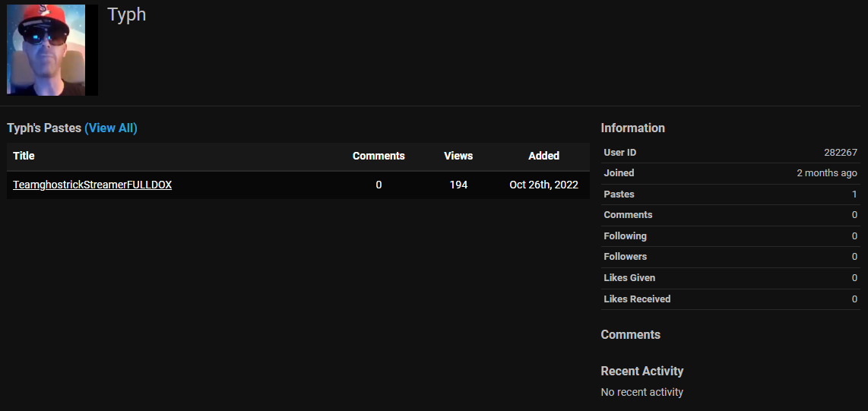The width and height of the screenshot is (868, 411).
Task: Click the User ID value 282267
Action: pyautogui.click(x=840, y=153)
